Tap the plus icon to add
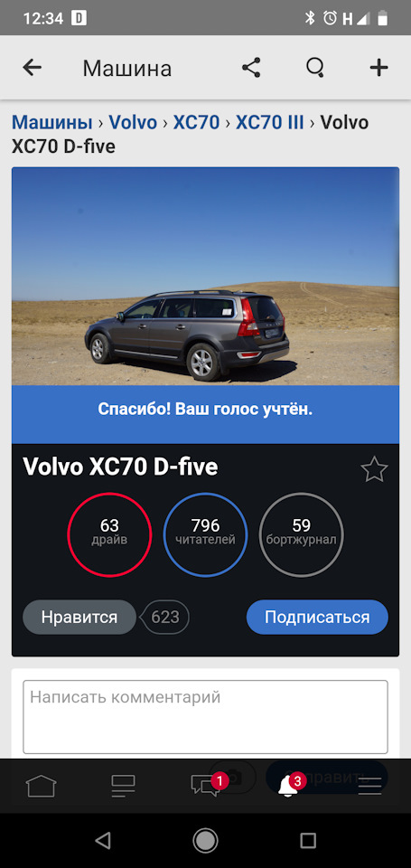 tap(378, 68)
